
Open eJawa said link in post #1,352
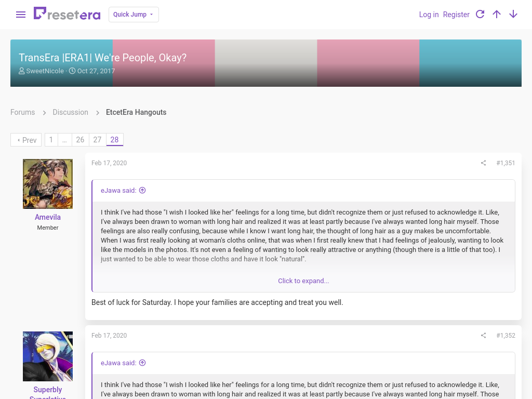123,363
